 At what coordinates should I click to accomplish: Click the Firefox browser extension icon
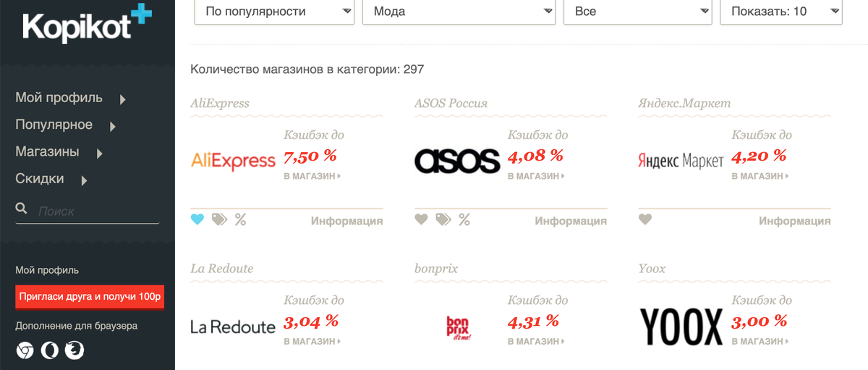pos(75,350)
